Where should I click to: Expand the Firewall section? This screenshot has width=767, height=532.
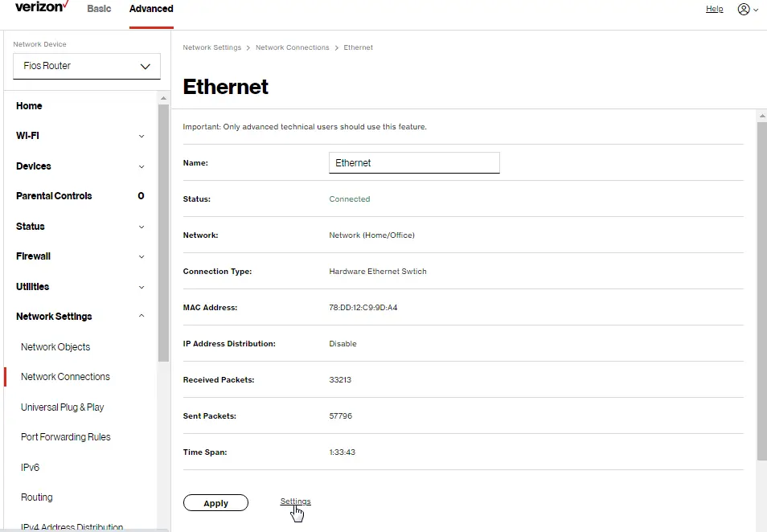[x=78, y=256]
